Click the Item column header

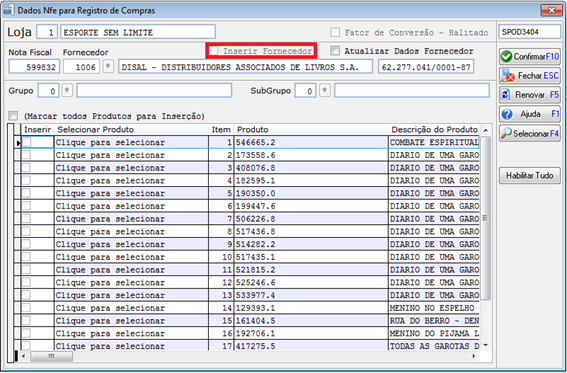[x=221, y=129]
